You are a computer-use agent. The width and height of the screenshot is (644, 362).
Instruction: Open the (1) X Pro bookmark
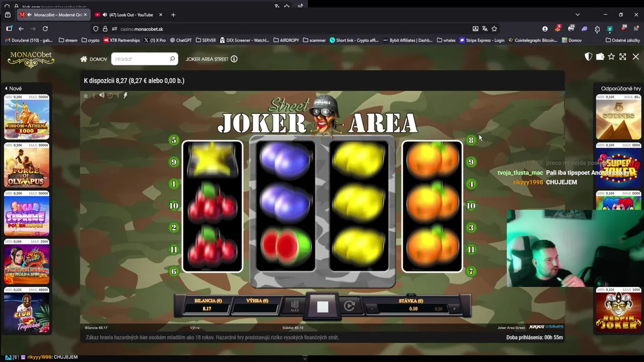click(155, 40)
